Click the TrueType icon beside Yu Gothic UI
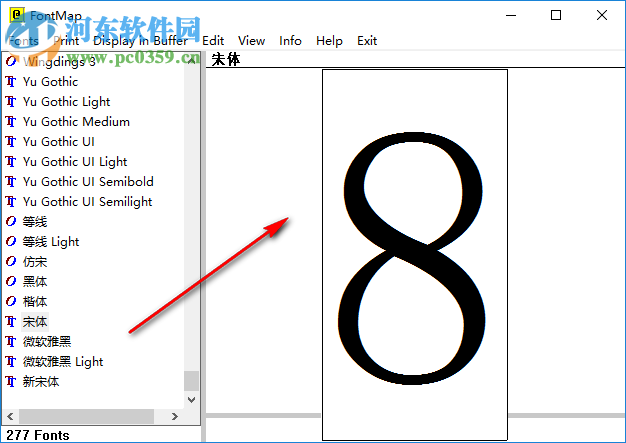The width and height of the screenshot is (626, 443). (x=11, y=141)
